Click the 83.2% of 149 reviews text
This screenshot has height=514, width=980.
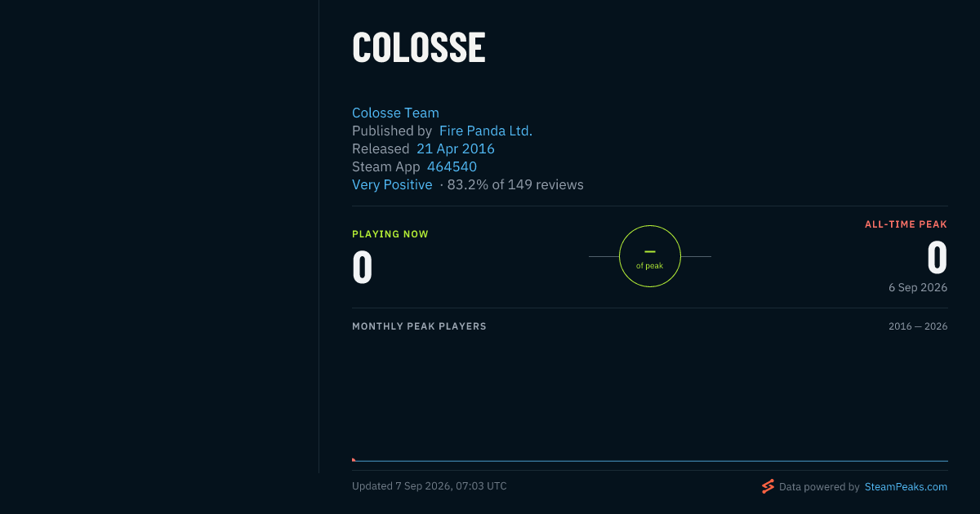[515, 184]
